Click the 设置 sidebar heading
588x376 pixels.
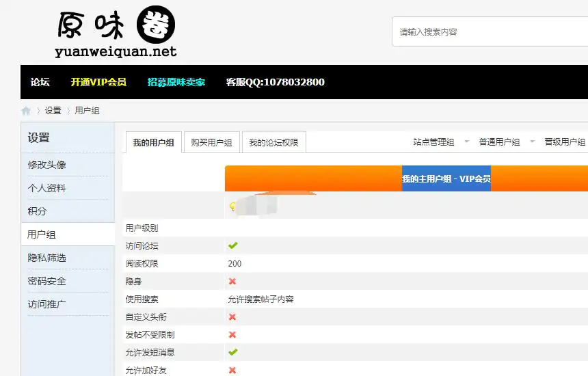(x=38, y=137)
